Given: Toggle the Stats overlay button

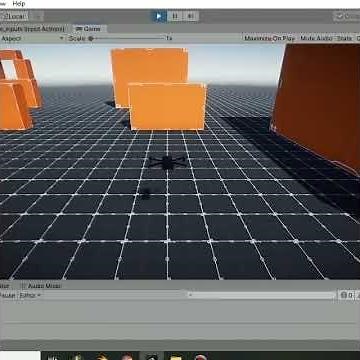Looking at the screenshot, I should coord(344,38).
